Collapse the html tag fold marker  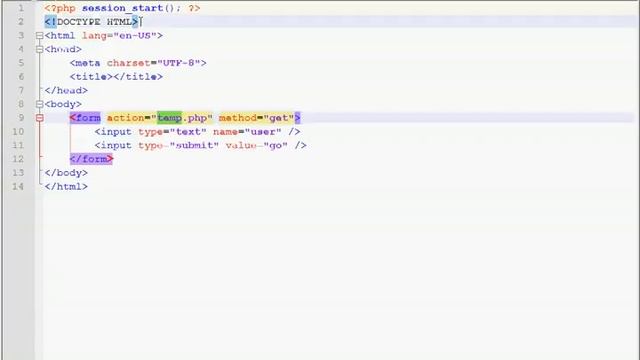(39, 36)
